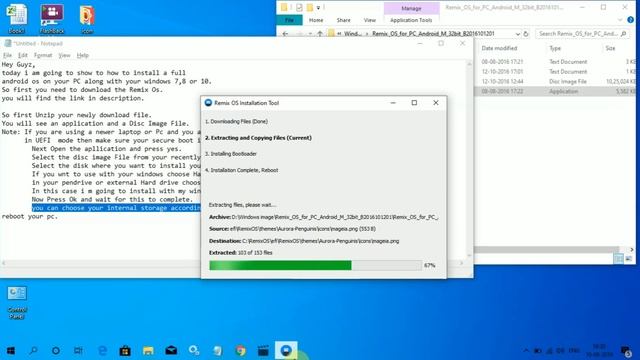Open the Notepad View menu
The image size is (640, 360).
click(64, 55)
